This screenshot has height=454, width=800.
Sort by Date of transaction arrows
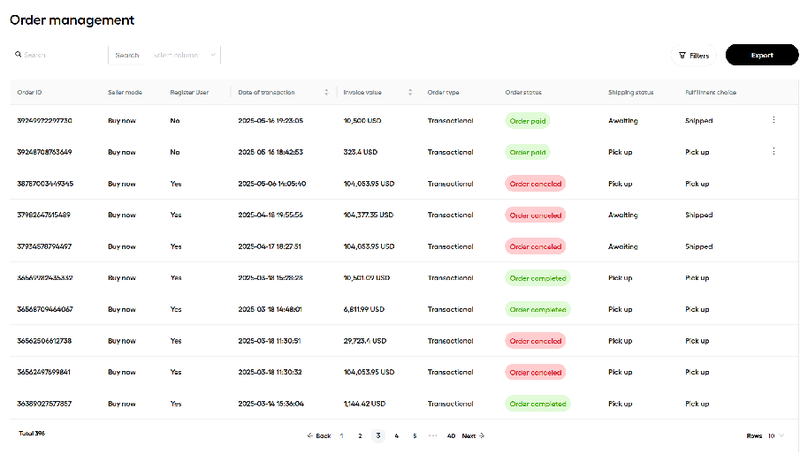(x=327, y=92)
